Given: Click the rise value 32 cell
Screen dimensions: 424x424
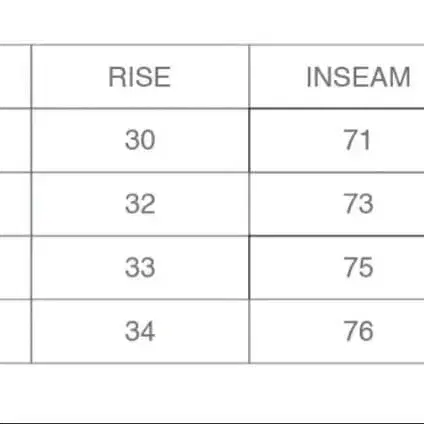Looking at the screenshot, I should (x=140, y=204).
